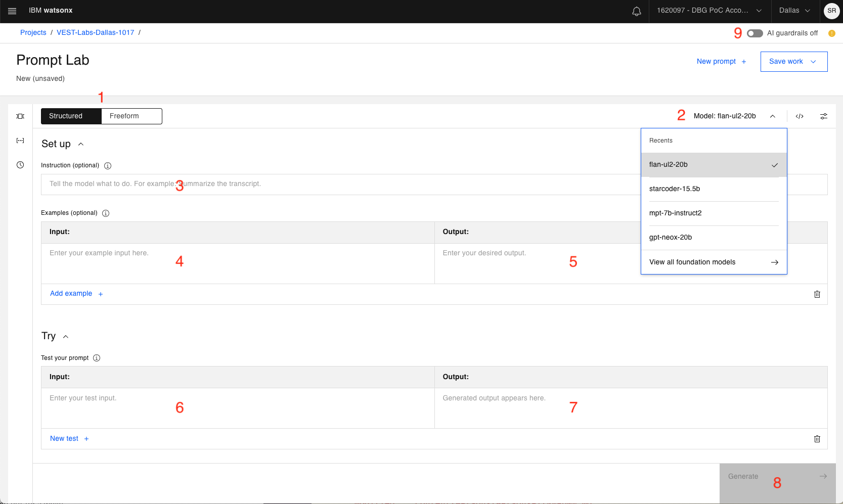Open the model parameters settings icon
Viewport: 843px width, 504px height.
point(824,116)
